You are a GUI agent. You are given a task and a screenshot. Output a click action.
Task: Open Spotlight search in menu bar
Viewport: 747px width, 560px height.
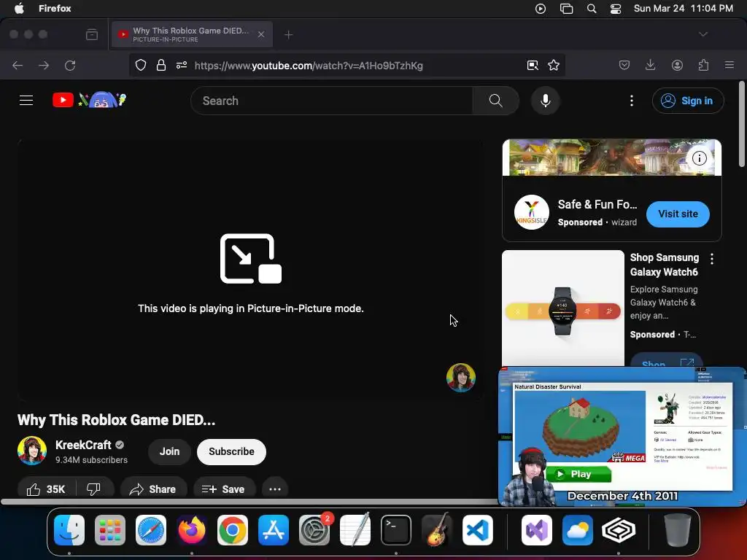coord(591,8)
